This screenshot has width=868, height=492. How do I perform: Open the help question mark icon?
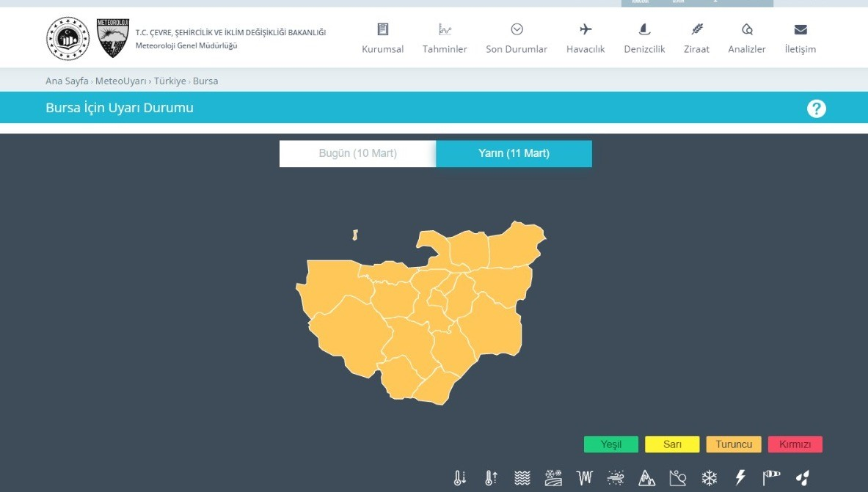[x=816, y=109]
